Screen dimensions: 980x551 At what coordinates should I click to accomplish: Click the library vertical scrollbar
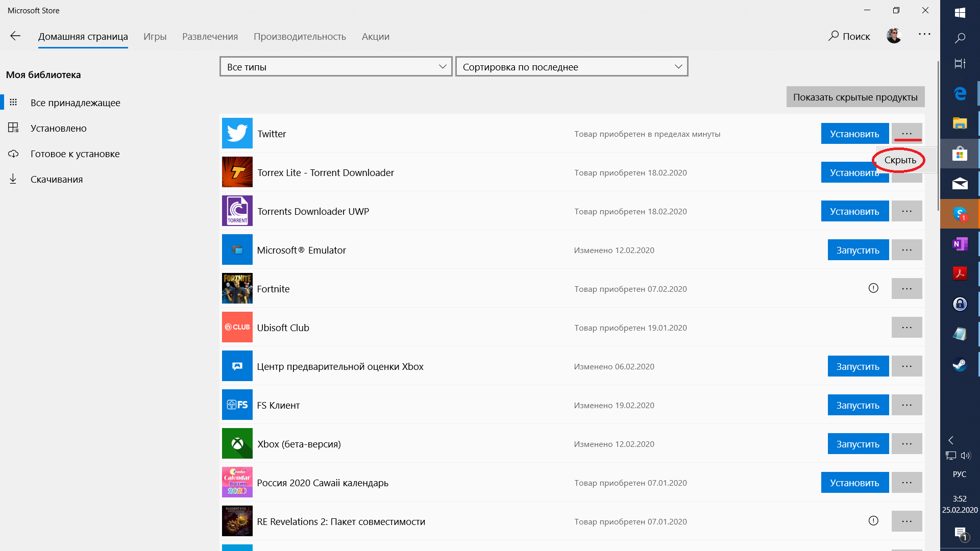tap(938, 135)
